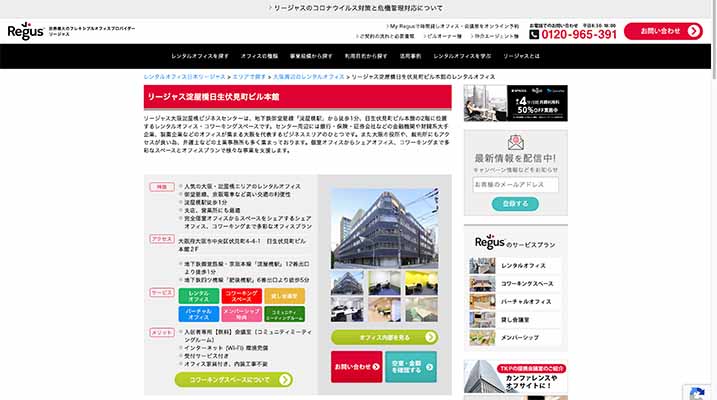Click the pink メンバーシップ service badge
Viewport: 717px width, 400px height.
coord(241,314)
